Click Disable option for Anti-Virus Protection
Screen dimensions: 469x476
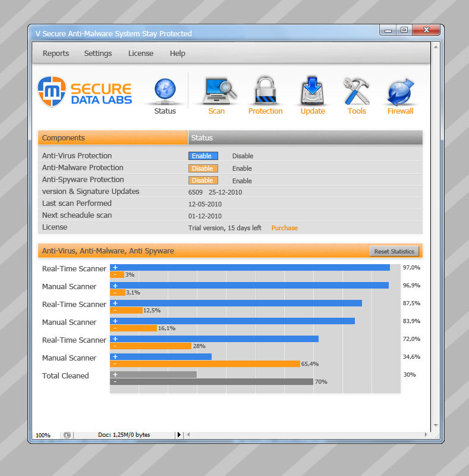click(243, 156)
